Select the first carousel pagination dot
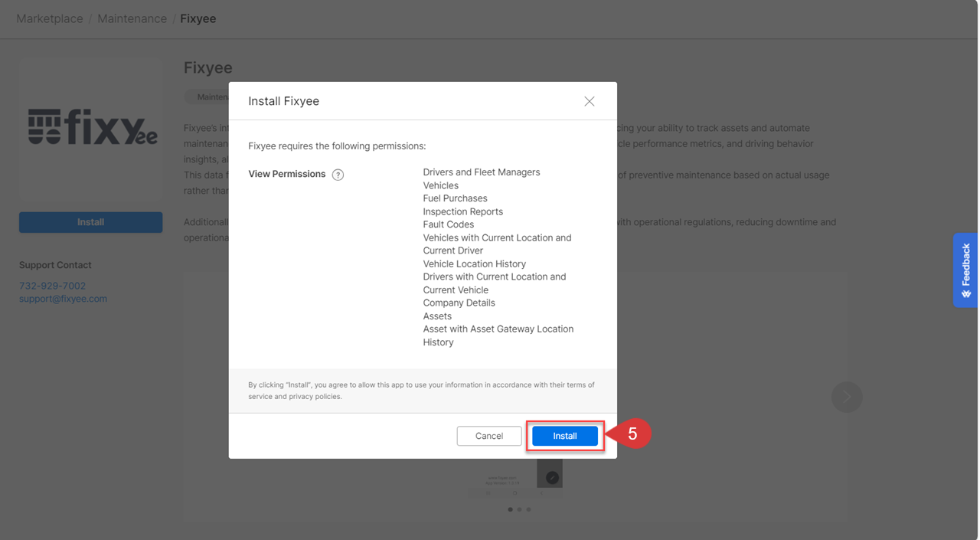 pyautogui.click(x=510, y=509)
